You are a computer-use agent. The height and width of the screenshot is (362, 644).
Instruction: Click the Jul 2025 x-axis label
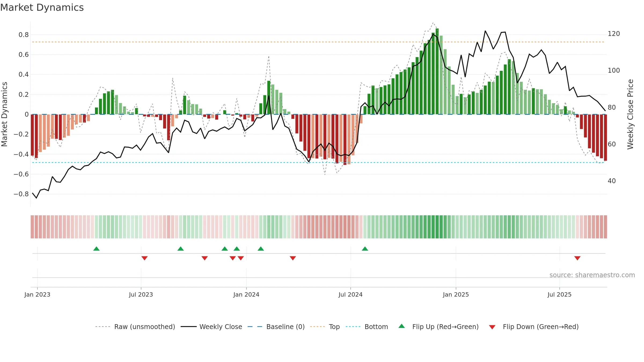pyautogui.click(x=559, y=295)
